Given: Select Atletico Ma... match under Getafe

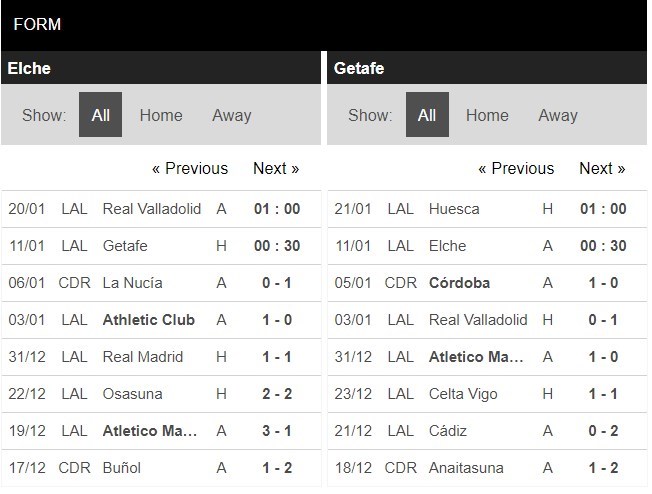Looking at the screenshot, I should [487, 357].
